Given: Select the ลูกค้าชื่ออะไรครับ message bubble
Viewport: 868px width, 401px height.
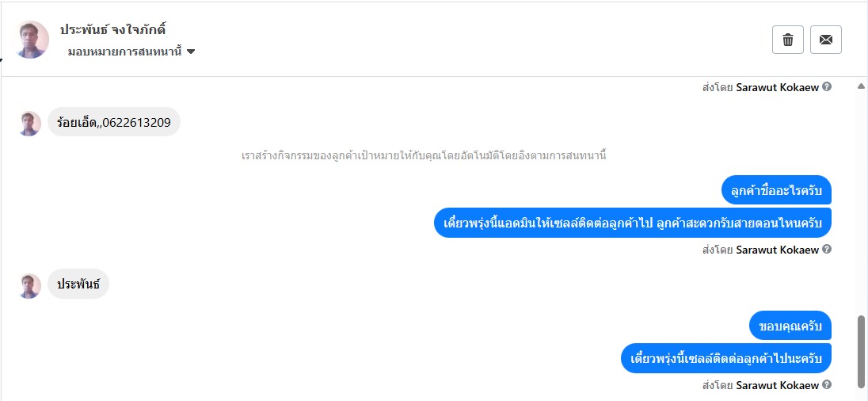Looking at the screenshot, I should coord(776,190).
